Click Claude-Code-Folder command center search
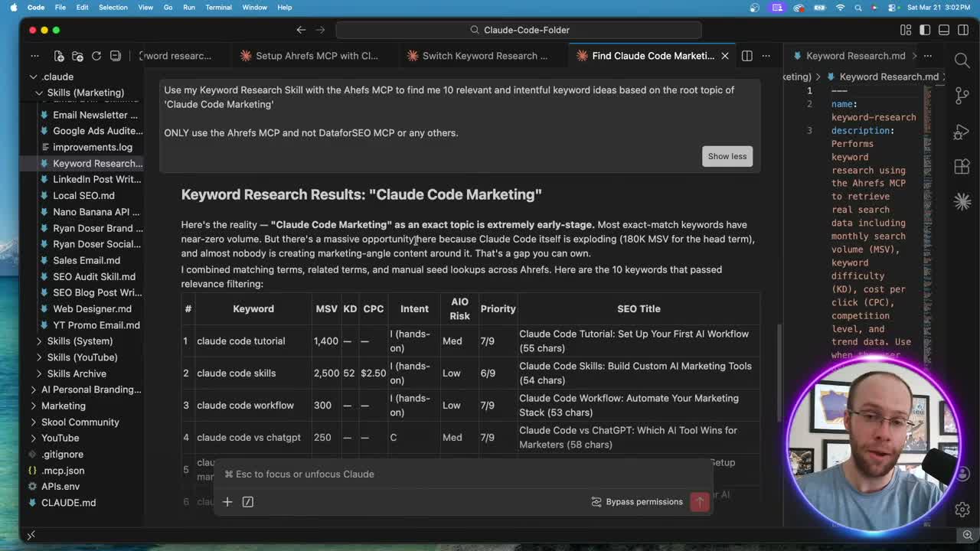 pyautogui.click(x=518, y=30)
